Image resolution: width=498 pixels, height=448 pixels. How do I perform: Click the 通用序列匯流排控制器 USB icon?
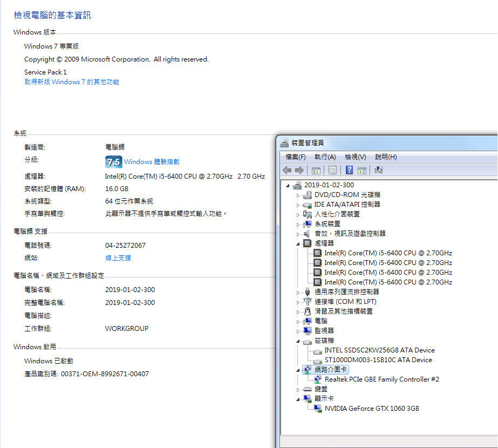pos(308,292)
